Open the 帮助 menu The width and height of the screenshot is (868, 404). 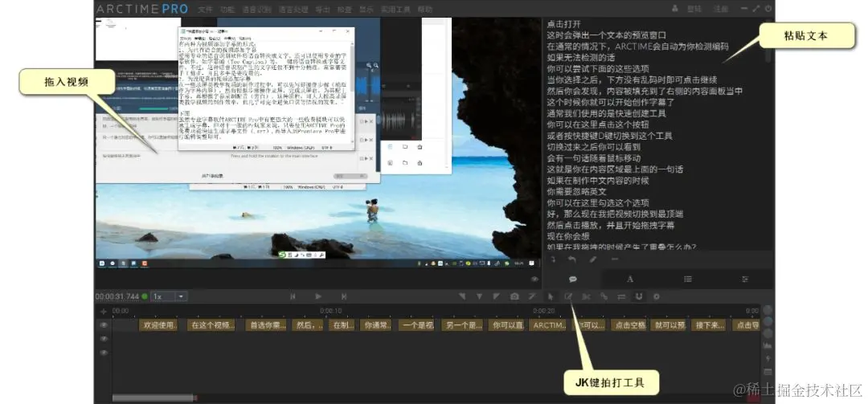coord(424,10)
